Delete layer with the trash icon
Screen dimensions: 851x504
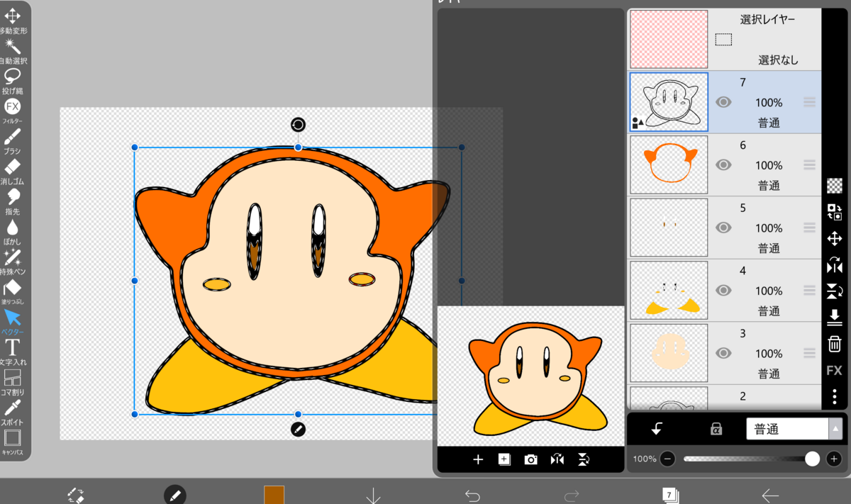point(835,344)
